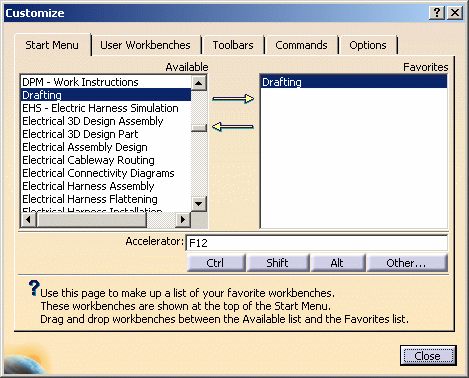This screenshot has width=469, height=378.
Task: Open the Toolbars tab
Action: [x=233, y=45]
